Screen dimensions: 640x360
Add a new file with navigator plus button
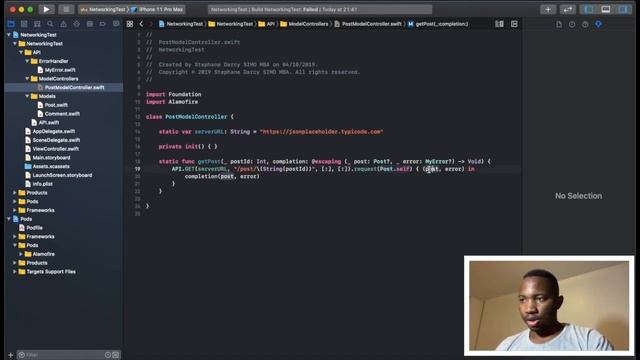point(11,355)
